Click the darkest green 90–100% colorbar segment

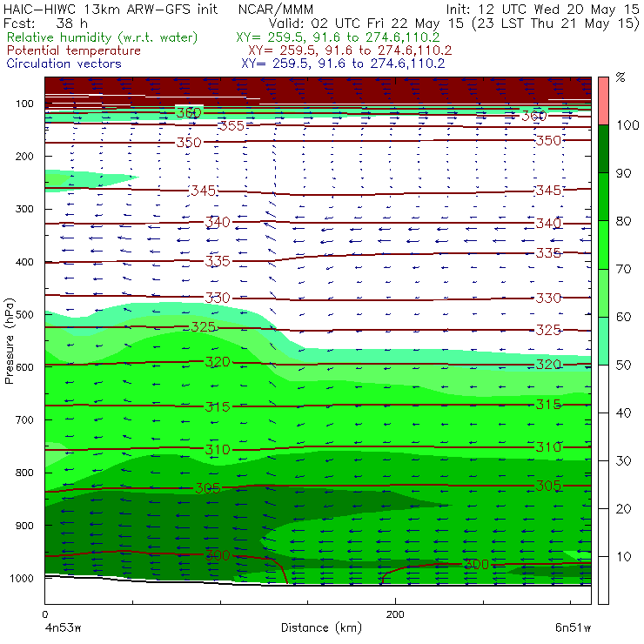(603, 149)
